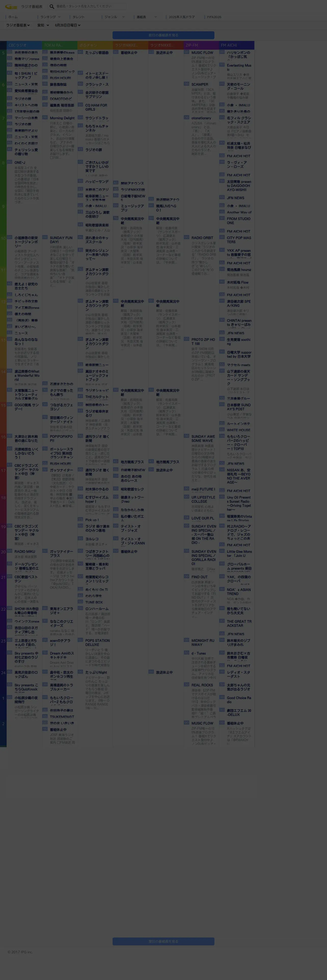Open the RADIO ORBIT program

coord(202,238)
